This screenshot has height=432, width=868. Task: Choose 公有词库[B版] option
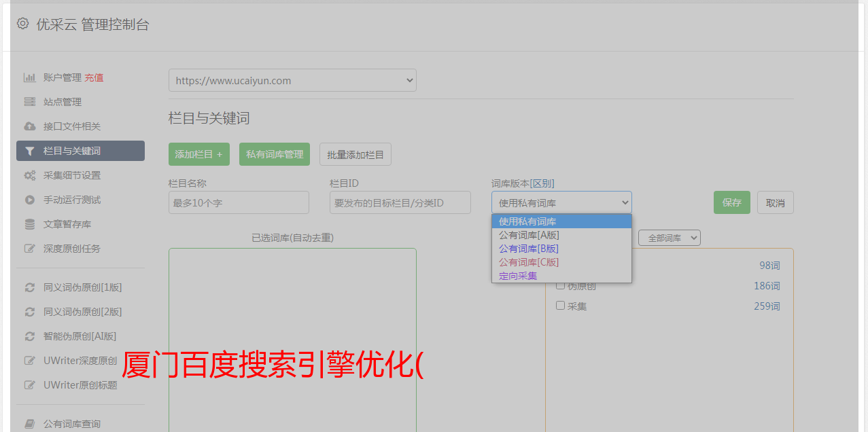[561, 249]
